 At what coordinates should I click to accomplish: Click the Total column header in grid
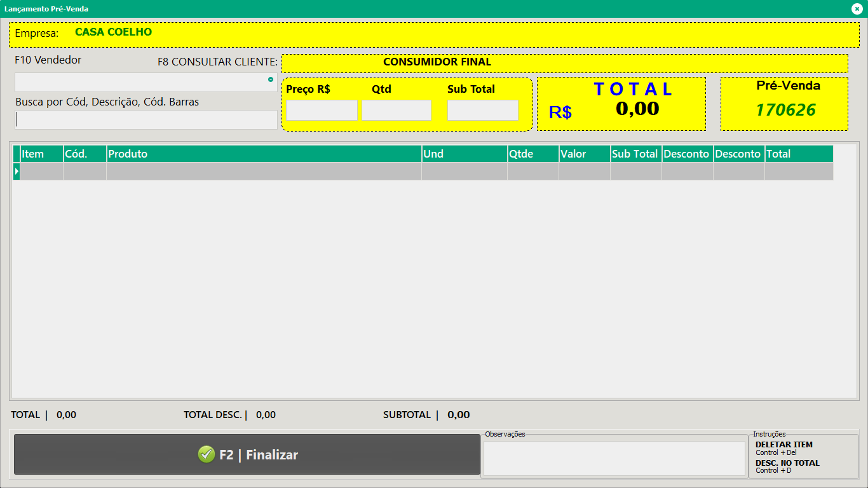tap(798, 154)
